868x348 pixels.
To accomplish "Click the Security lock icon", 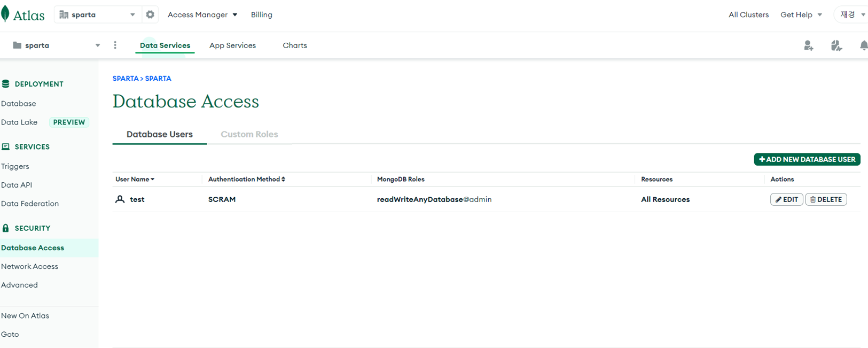I will 5,228.
